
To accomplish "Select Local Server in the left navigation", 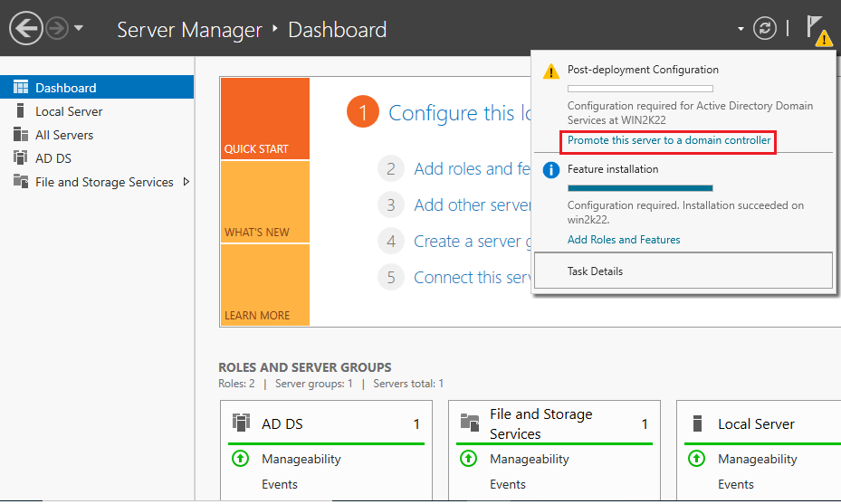I will 97,111.
